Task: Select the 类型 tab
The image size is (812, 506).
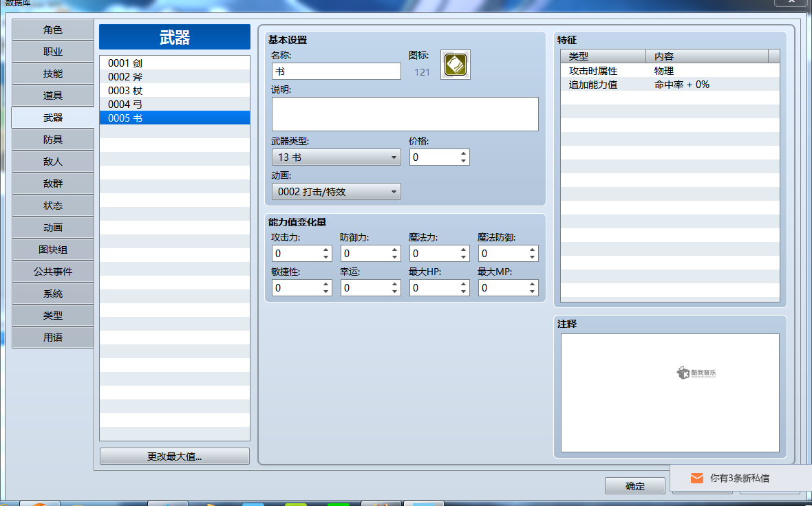Action: tap(53, 316)
